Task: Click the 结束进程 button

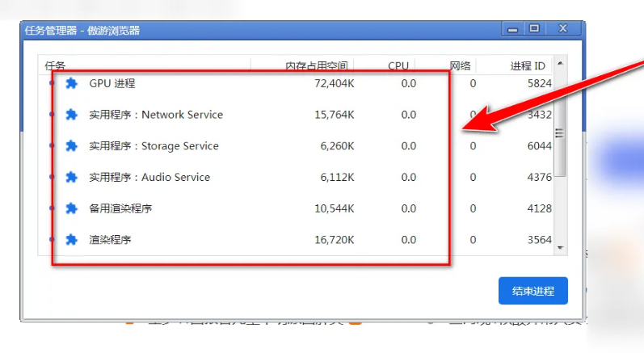Action: pos(533,291)
